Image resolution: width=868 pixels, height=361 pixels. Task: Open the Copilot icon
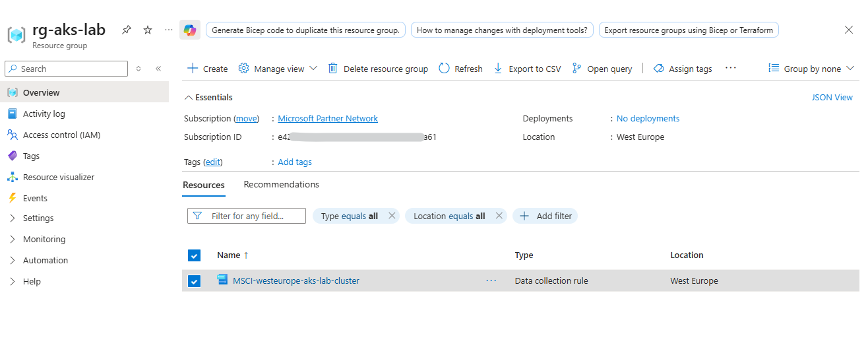pos(190,30)
